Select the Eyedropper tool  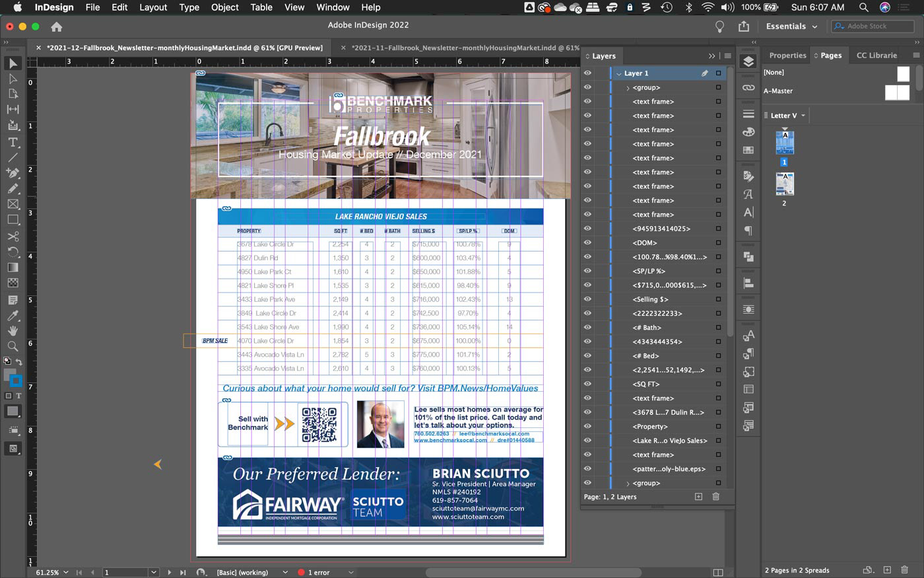[13, 315]
